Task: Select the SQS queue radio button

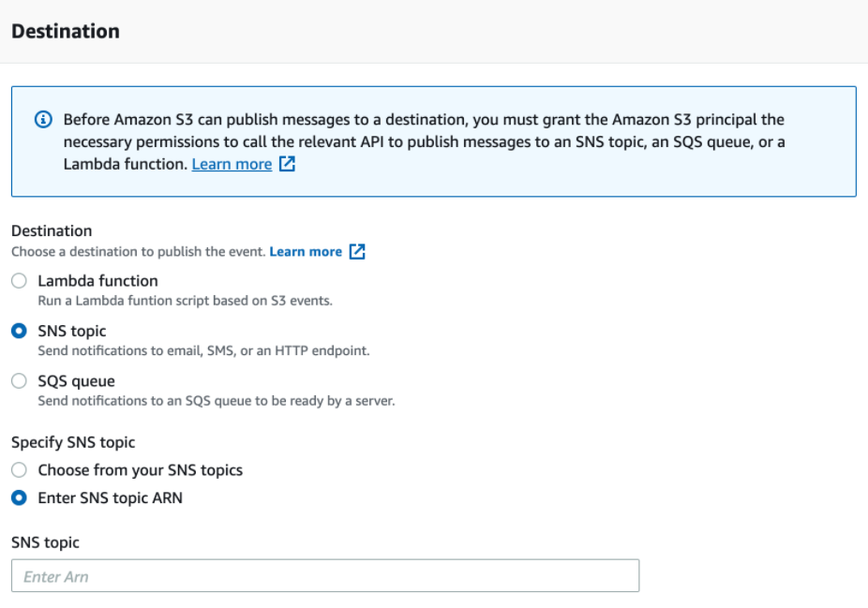Action: 19,381
